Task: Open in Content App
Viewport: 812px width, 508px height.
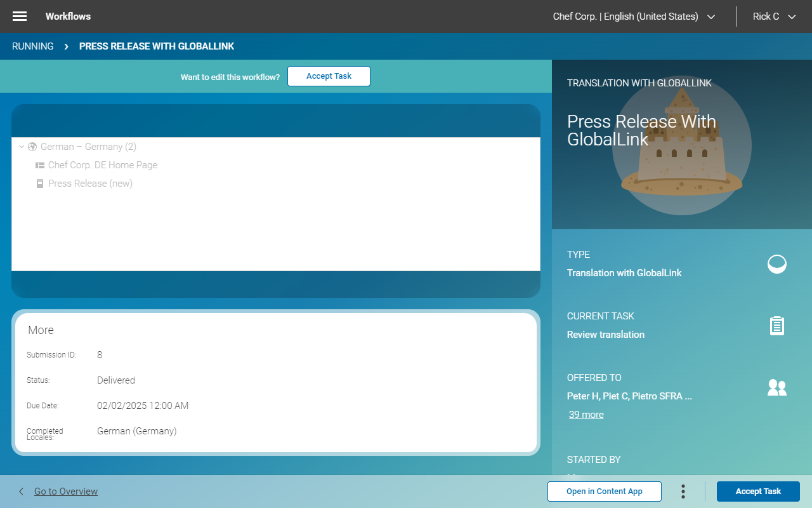Action: pos(604,491)
